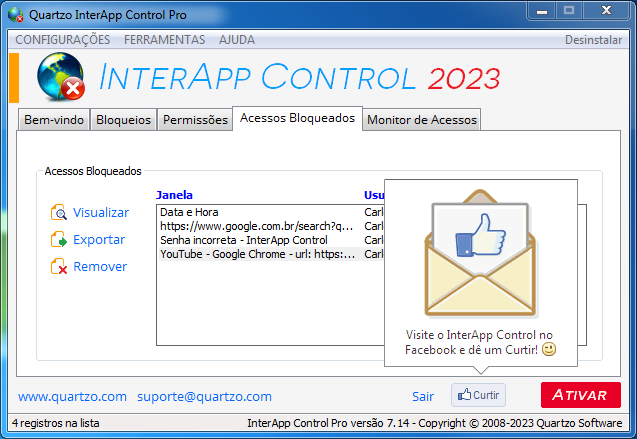Open the Configurações menu
The image size is (637, 439).
tap(63, 40)
